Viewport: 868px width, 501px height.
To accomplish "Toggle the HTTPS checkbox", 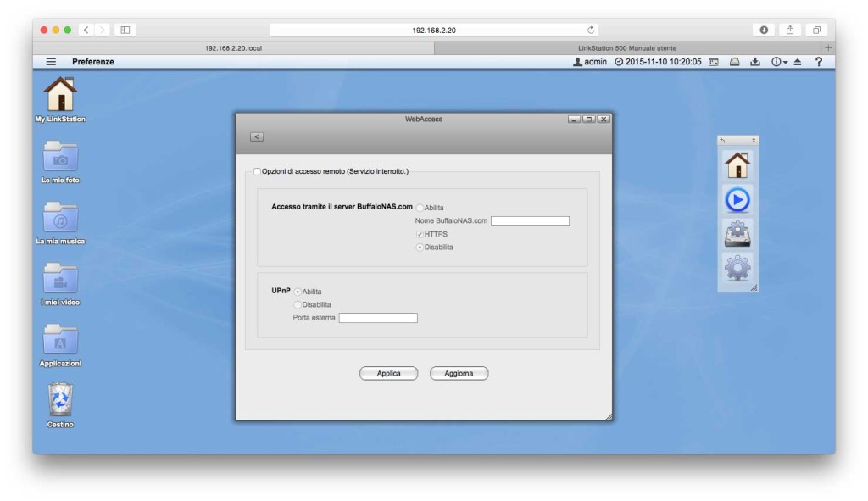I will (420, 234).
